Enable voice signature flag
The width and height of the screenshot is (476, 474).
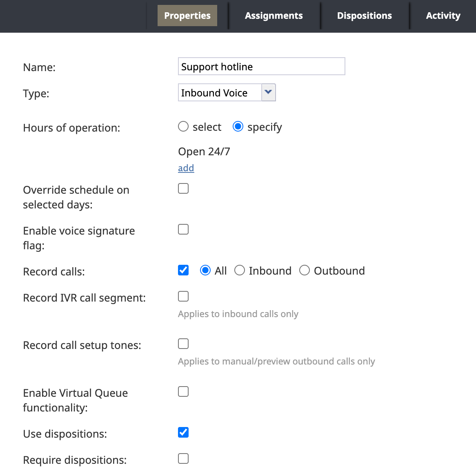point(183,229)
